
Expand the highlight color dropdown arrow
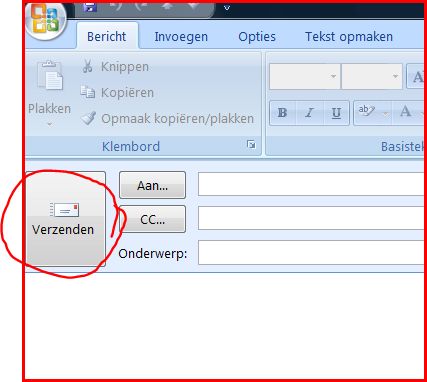pyautogui.click(x=386, y=114)
